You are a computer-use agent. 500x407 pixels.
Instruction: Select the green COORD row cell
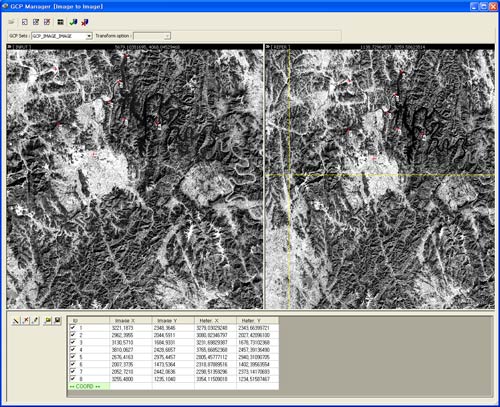[89, 386]
